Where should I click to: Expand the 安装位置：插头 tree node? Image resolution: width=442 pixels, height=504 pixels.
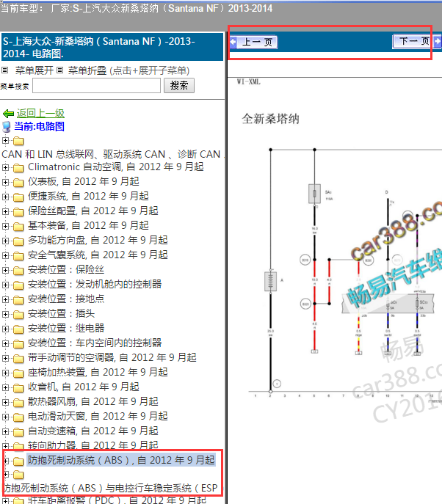[5, 314]
